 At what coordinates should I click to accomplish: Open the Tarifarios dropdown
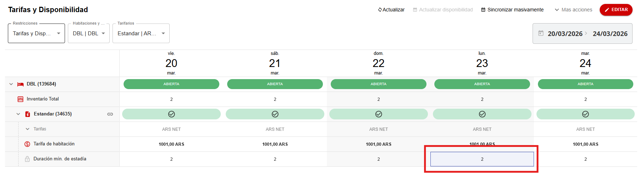[141, 33]
